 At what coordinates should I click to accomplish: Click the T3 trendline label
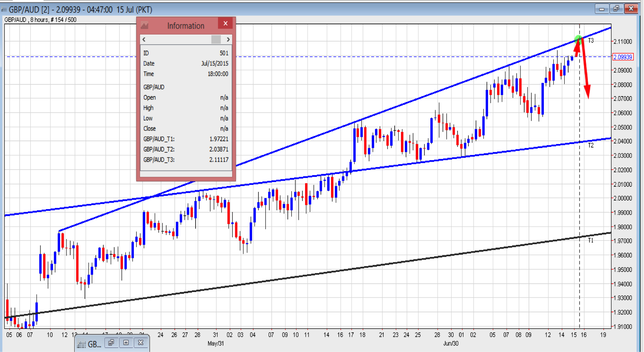591,41
